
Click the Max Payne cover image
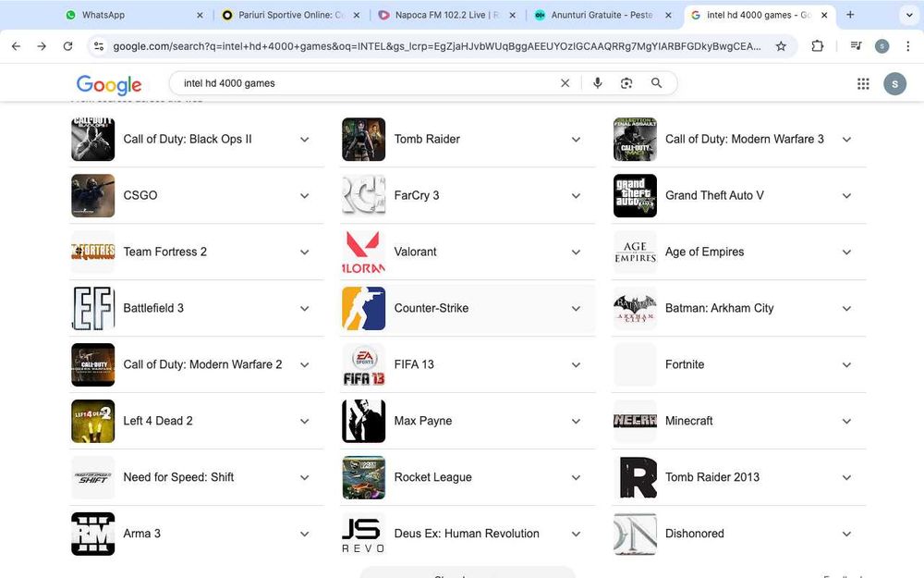pyautogui.click(x=363, y=421)
